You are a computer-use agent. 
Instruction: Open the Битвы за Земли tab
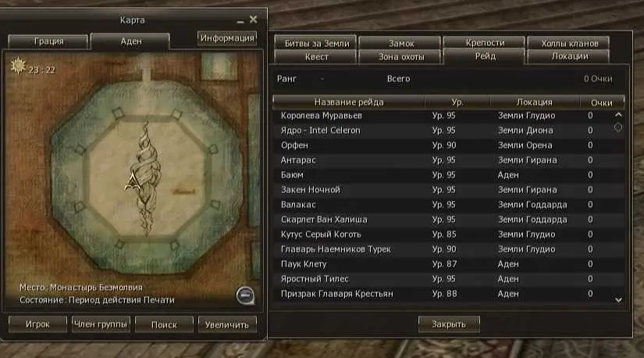pos(316,43)
